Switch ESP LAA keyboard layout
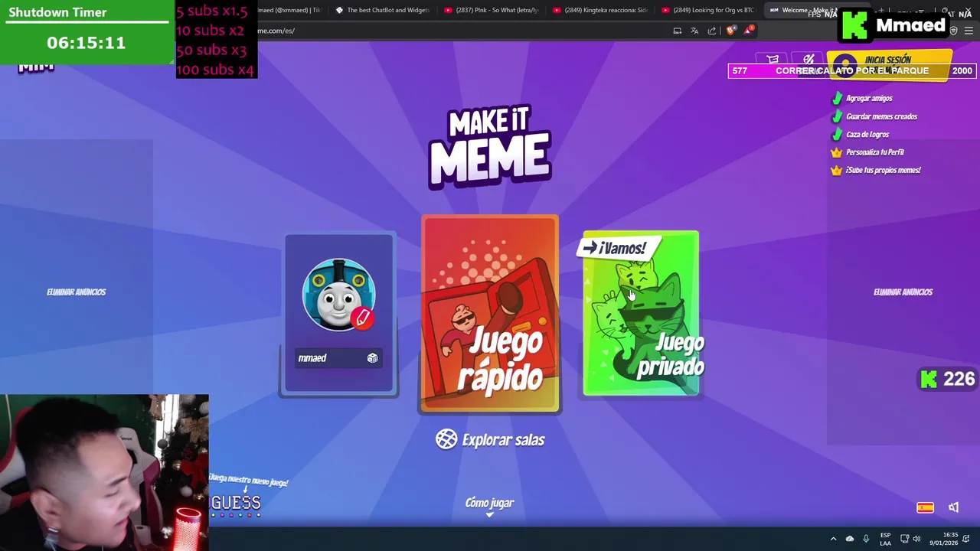This screenshot has height=551, width=980. 885,539
